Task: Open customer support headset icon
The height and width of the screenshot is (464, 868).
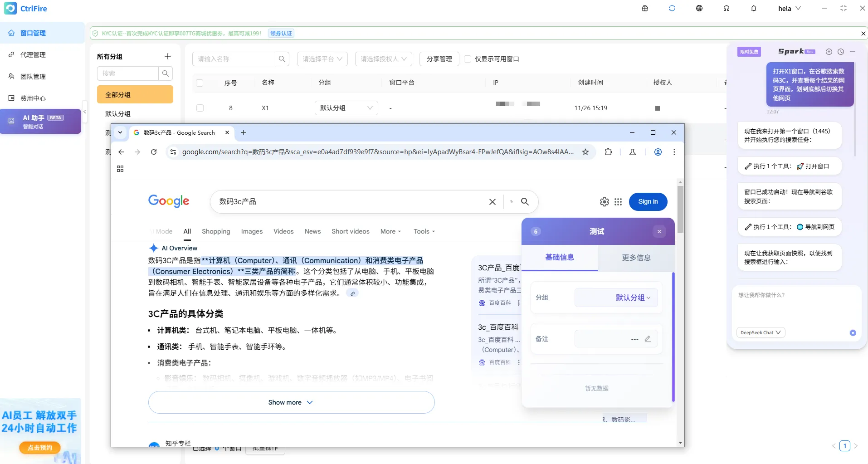Action: pyautogui.click(x=726, y=8)
